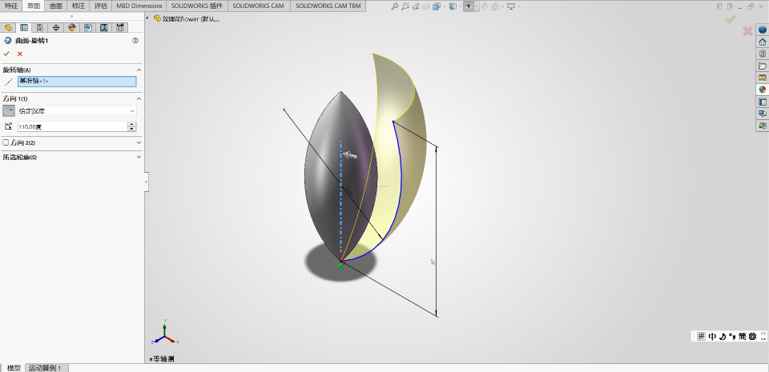
Task: Click the flower part name in flyout tree
Action: tap(191, 19)
